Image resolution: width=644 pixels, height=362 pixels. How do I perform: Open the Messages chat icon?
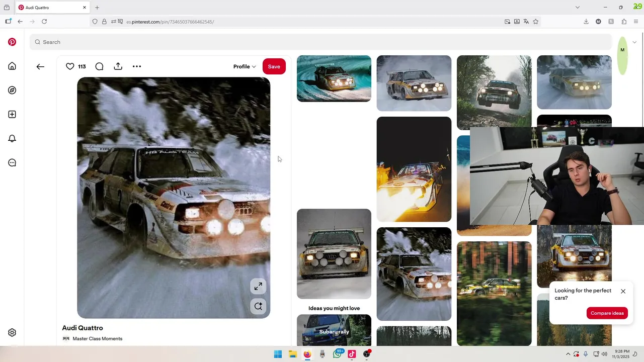click(12, 163)
